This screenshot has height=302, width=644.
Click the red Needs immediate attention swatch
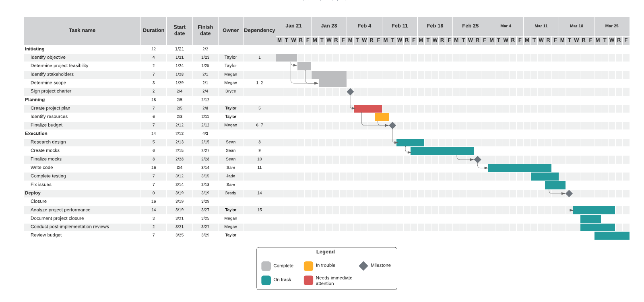coord(308,280)
